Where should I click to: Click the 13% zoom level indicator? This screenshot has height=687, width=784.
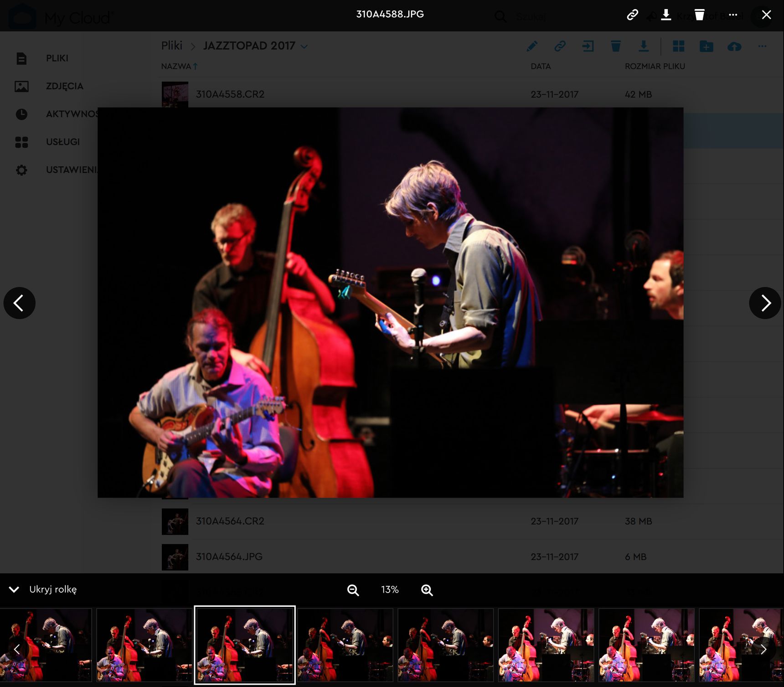pos(390,589)
